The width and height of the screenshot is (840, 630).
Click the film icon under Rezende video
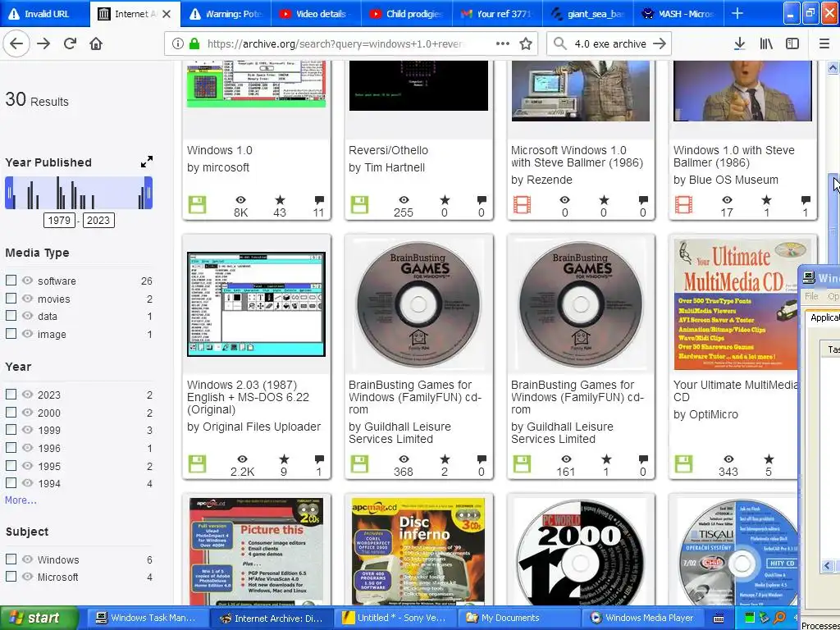522,204
